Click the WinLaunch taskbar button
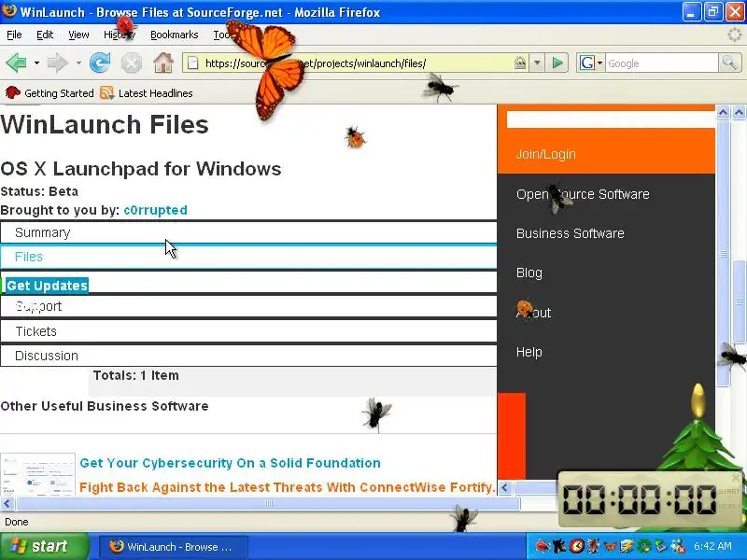Viewport: 747px width, 560px height. tap(174, 546)
